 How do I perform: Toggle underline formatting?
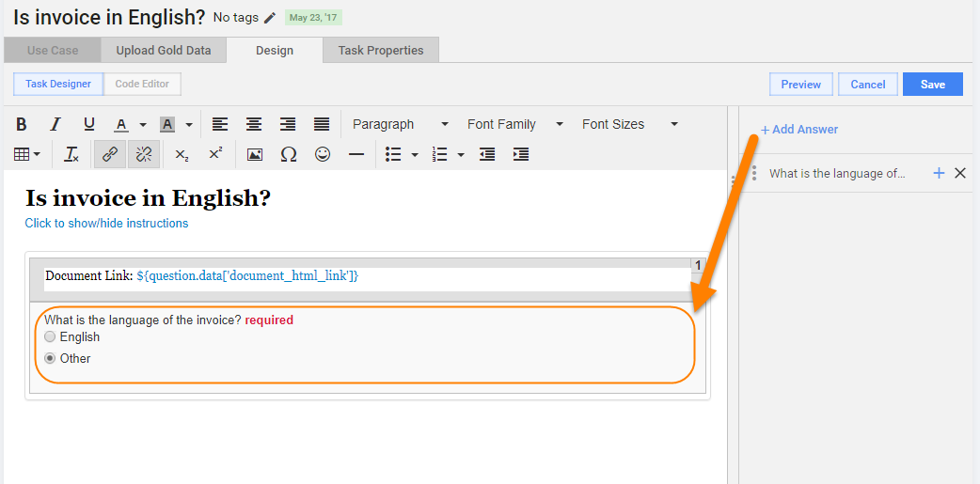(x=88, y=124)
